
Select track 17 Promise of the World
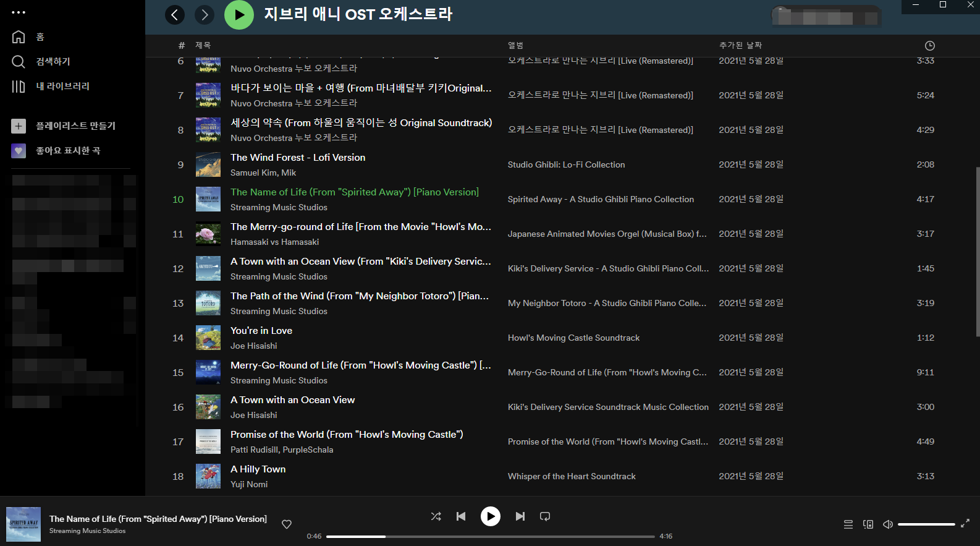point(347,435)
